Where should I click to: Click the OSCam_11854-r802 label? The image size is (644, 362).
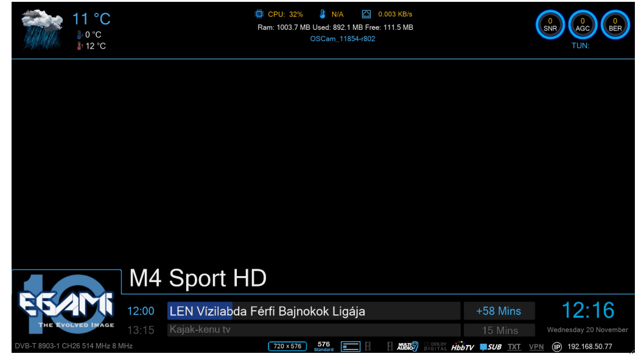coord(343,38)
